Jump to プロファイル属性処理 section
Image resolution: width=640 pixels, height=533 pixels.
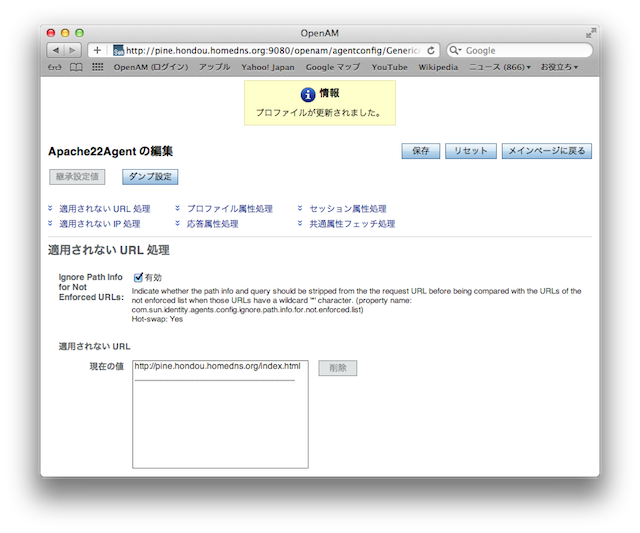pos(229,209)
